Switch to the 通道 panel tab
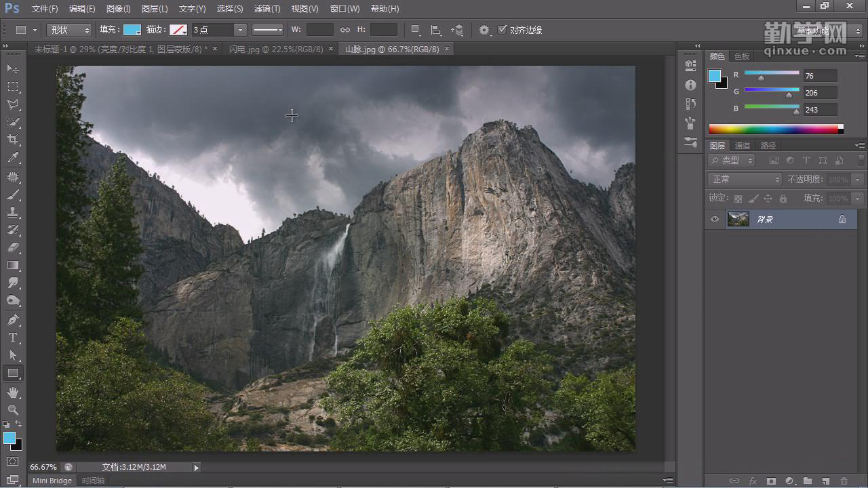 coord(743,146)
